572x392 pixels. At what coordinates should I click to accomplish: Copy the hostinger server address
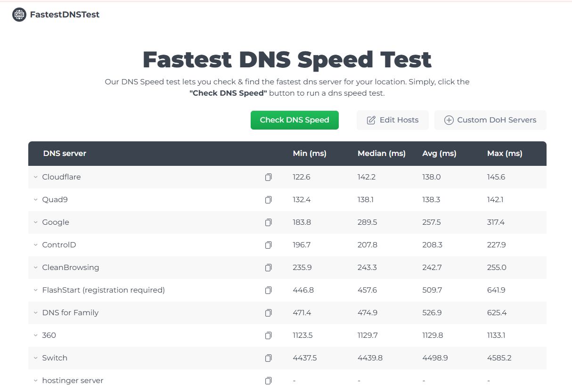[x=268, y=381]
